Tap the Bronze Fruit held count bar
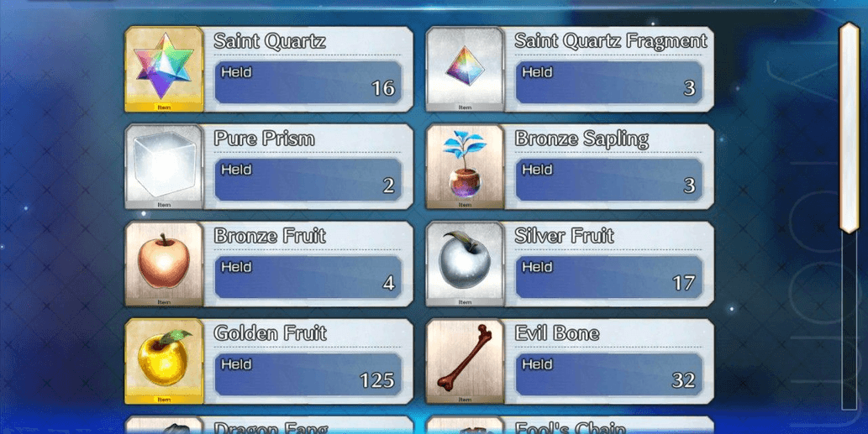Image resolution: width=868 pixels, height=434 pixels. (308, 276)
